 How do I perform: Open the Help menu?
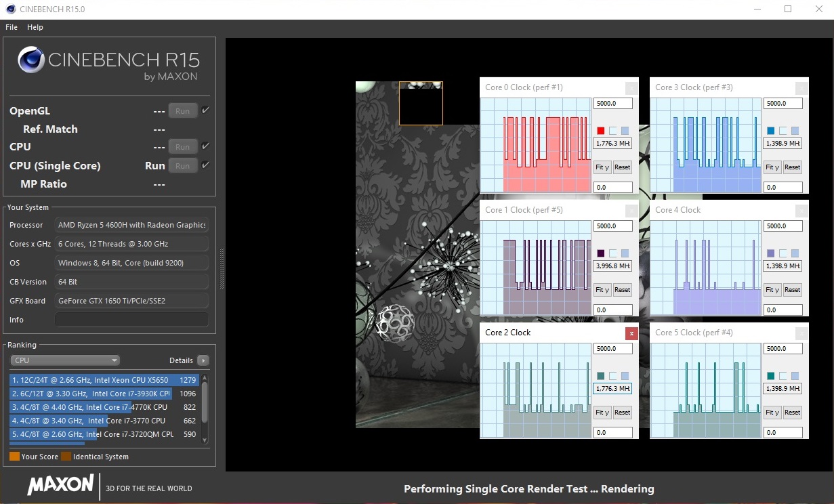pos(35,27)
